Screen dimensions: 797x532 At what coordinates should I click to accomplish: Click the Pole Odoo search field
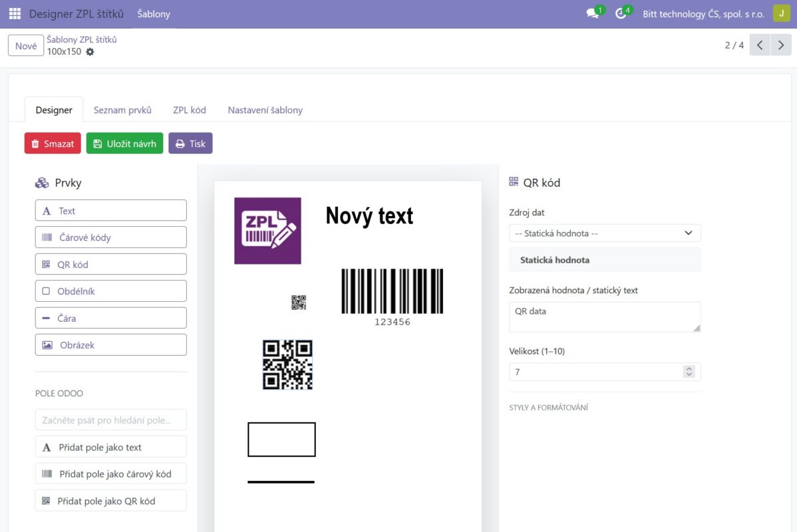pyautogui.click(x=111, y=420)
